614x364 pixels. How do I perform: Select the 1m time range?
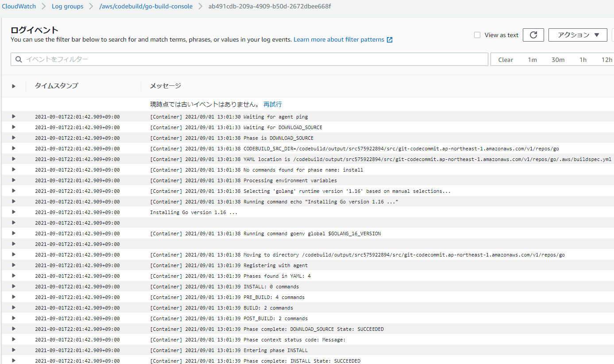coord(532,60)
